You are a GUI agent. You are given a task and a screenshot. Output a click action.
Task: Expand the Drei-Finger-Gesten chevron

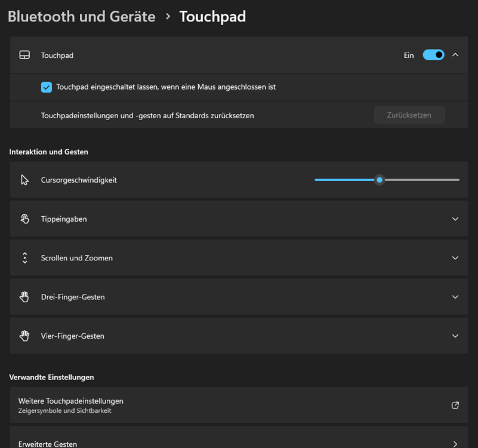coord(455,297)
